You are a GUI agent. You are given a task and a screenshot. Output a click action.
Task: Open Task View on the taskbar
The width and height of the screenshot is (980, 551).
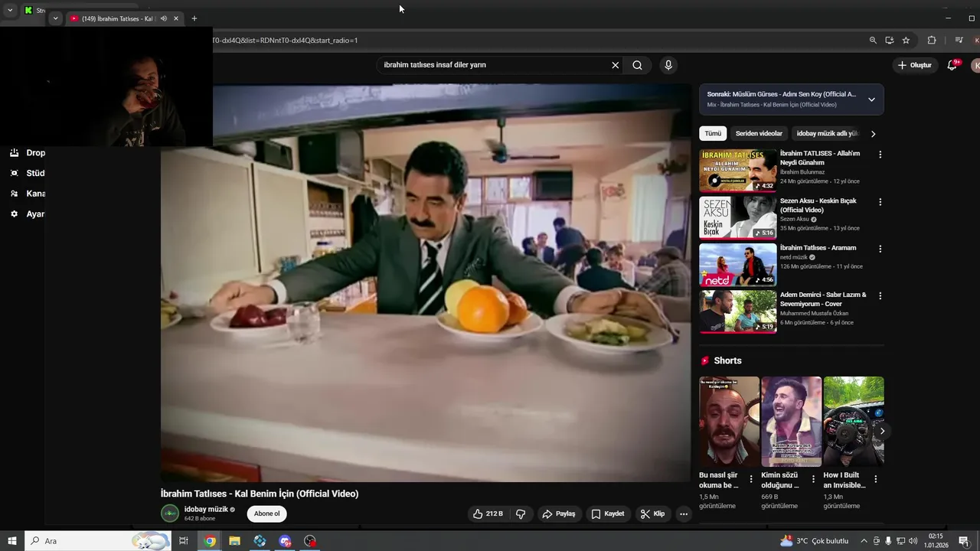(x=184, y=541)
